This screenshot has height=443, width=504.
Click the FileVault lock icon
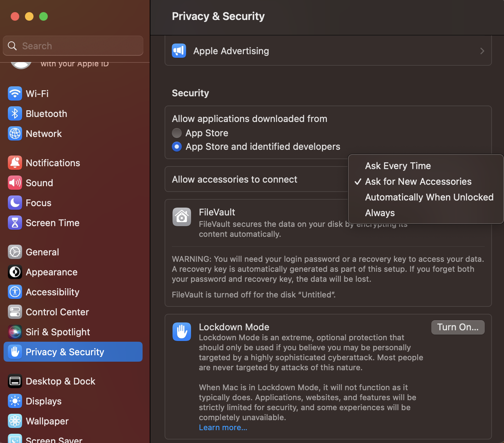click(181, 217)
